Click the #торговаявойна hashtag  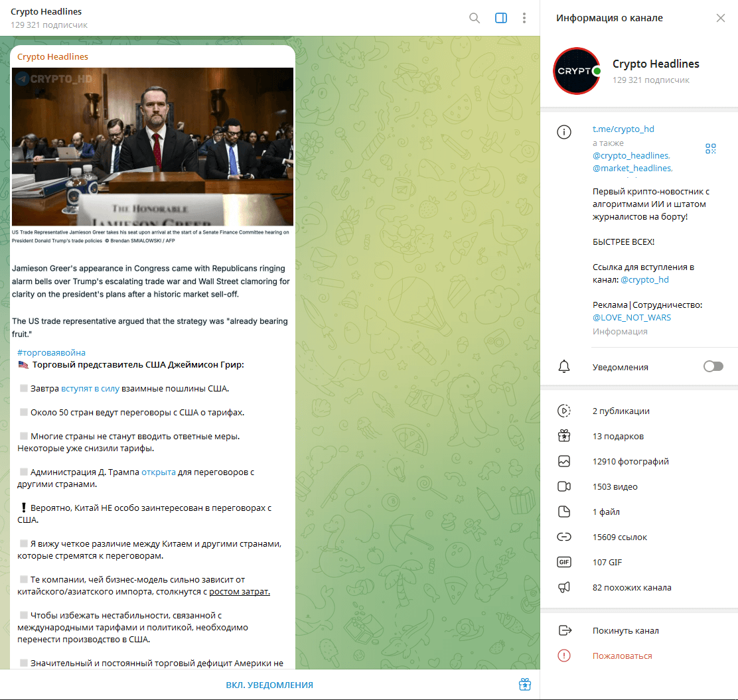coord(51,352)
